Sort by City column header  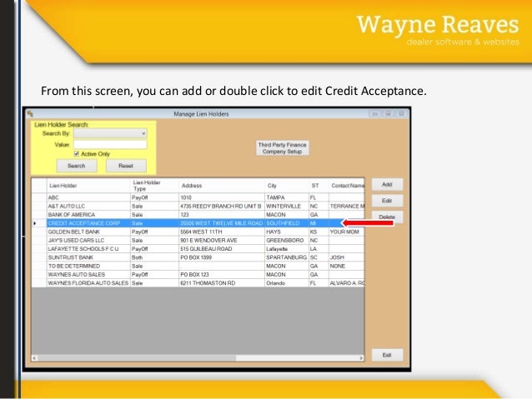pyautogui.click(x=287, y=186)
